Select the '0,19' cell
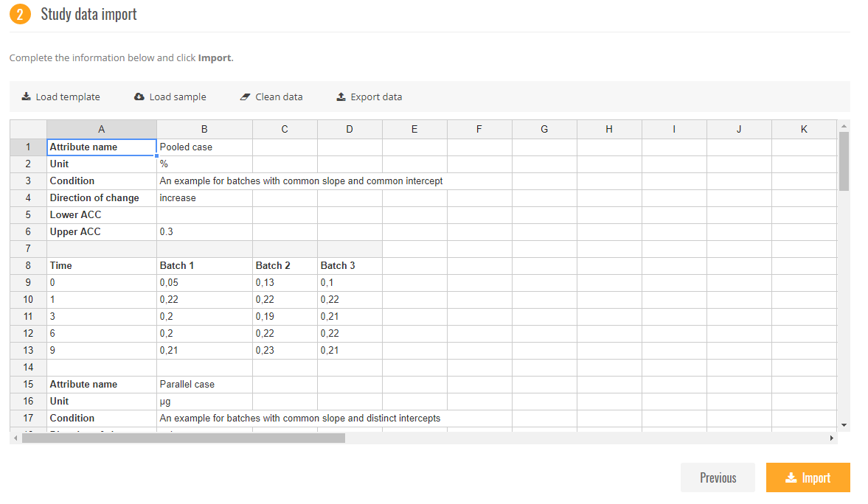 pos(285,316)
